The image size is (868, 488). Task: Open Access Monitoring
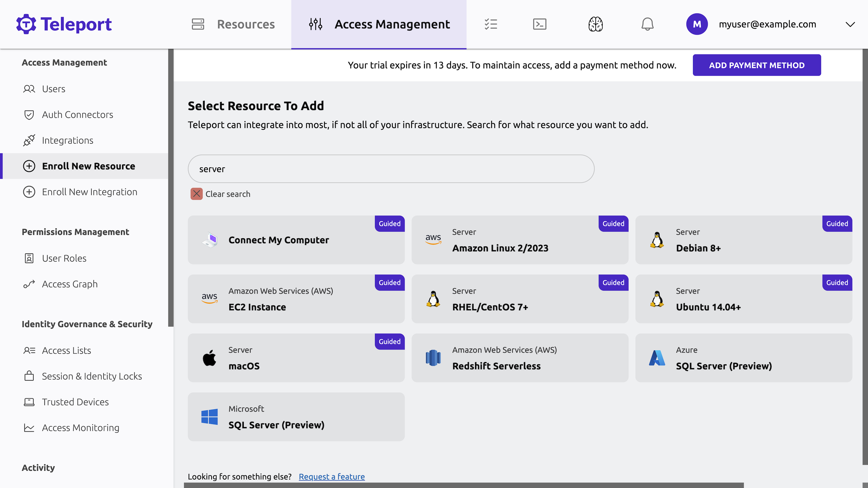point(80,428)
